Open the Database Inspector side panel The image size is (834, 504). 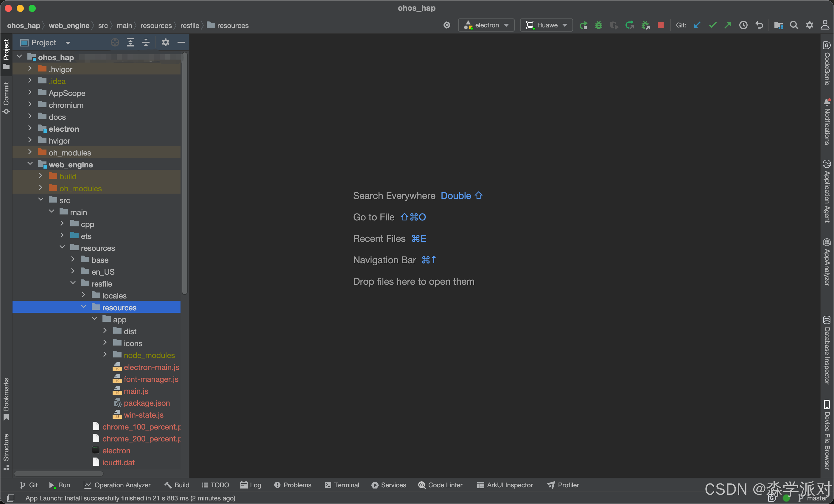coord(827,350)
